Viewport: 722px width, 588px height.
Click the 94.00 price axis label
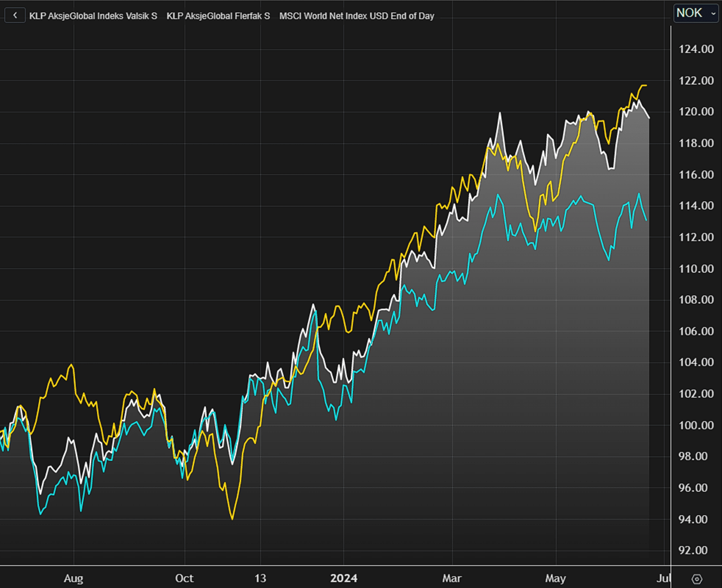pyautogui.click(x=693, y=520)
